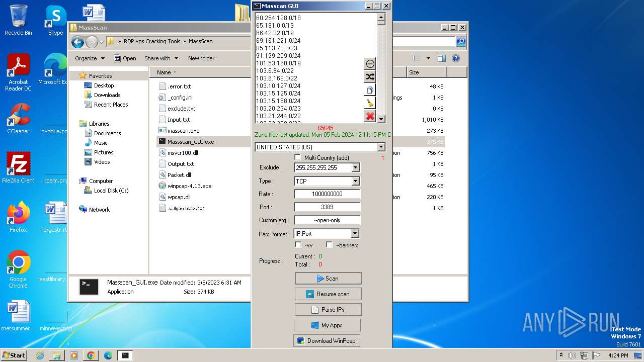This screenshot has height=362, width=644.
Task: Click New folder in the Explorer toolbar
Action: 201,58
